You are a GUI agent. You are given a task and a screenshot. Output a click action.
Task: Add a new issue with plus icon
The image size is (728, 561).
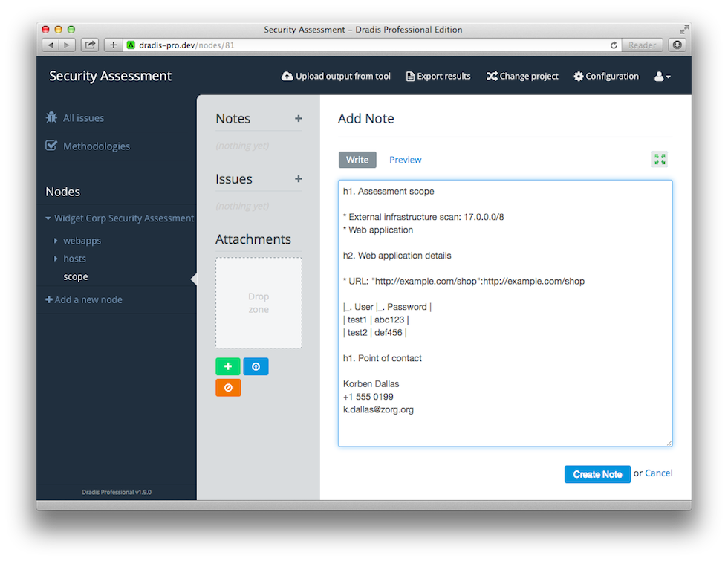click(299, 179)
